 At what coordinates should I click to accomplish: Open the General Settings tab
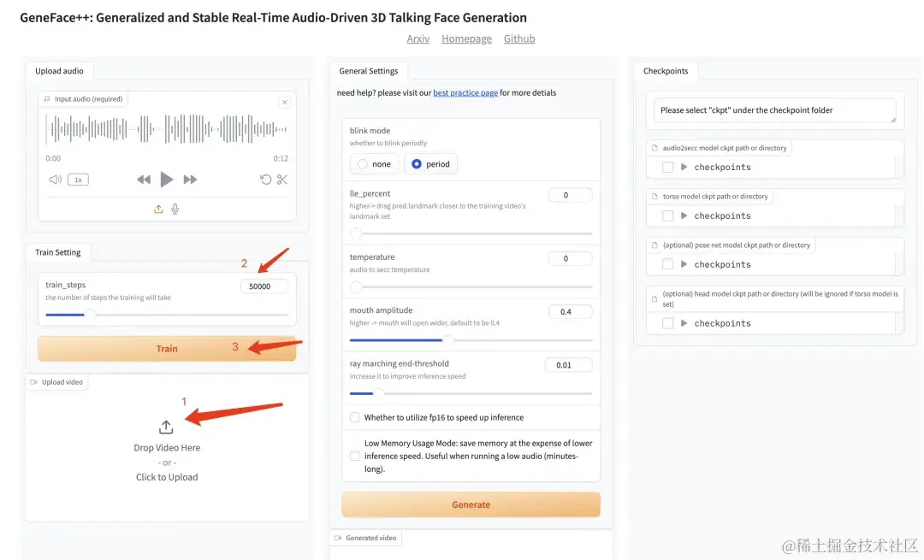coord(369,71)
